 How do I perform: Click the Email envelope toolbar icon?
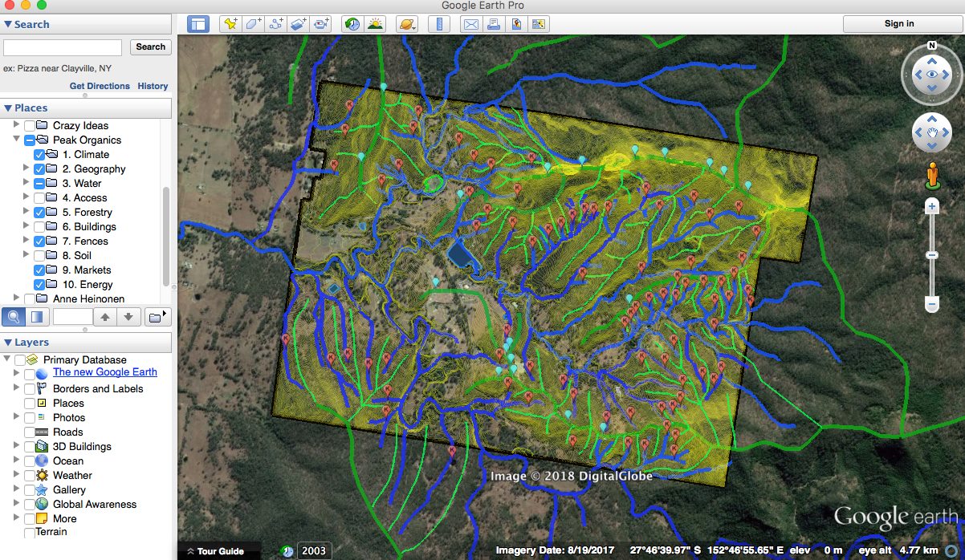point(471,24)
